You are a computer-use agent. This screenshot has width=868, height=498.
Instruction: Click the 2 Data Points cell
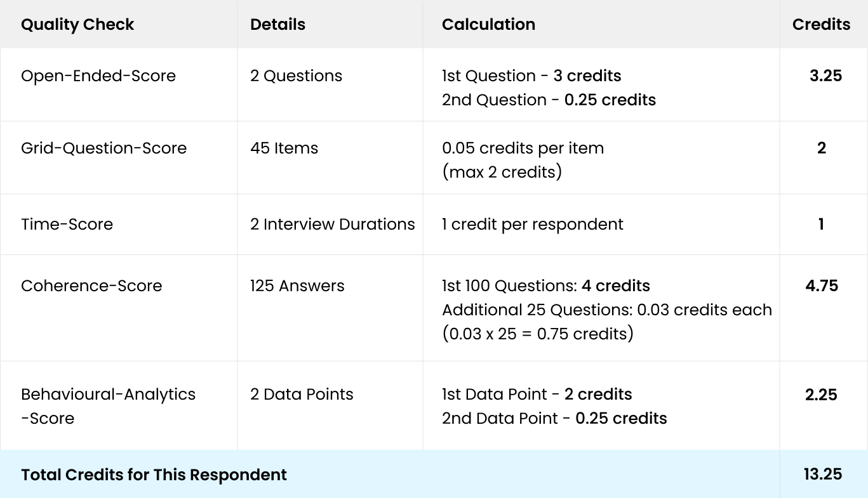pyautogui.click(x=302, y=394)
